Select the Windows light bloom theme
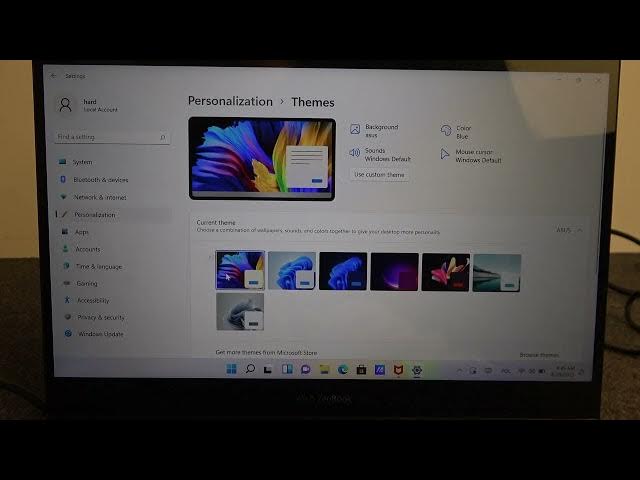 (x=292, y=271)
